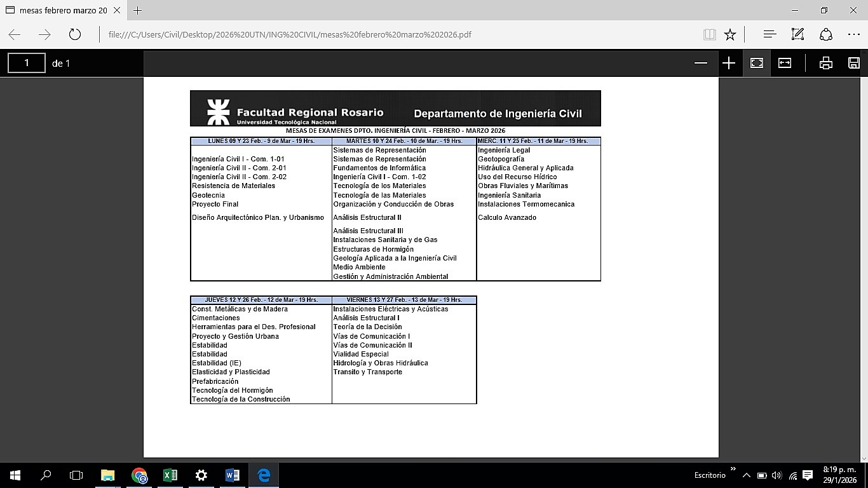
Task: Toggle fit to page view in PDF toolbar
Action: (x=756, y=63)
